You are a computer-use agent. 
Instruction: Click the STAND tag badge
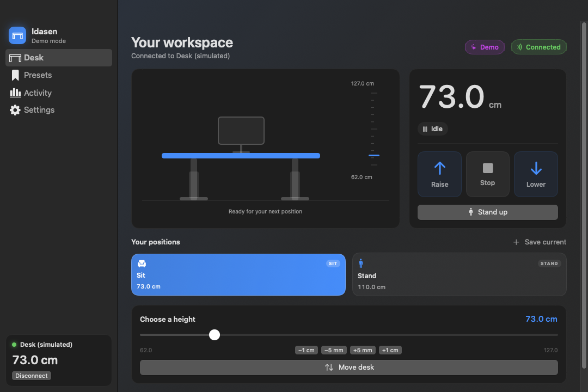pos(549,264)
